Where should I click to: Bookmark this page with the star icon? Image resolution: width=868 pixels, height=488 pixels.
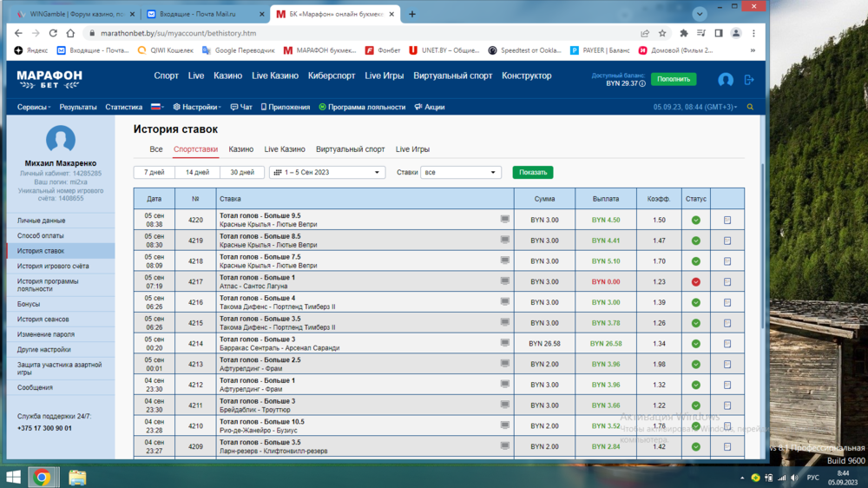point(662,33)
